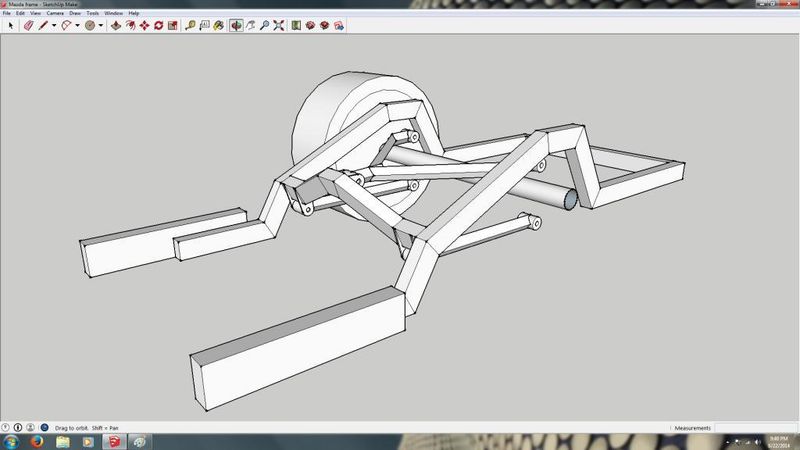Open Firefox from the taskbar
The width and height of the screenshot is (800, 450).
[x=35, y=441]
